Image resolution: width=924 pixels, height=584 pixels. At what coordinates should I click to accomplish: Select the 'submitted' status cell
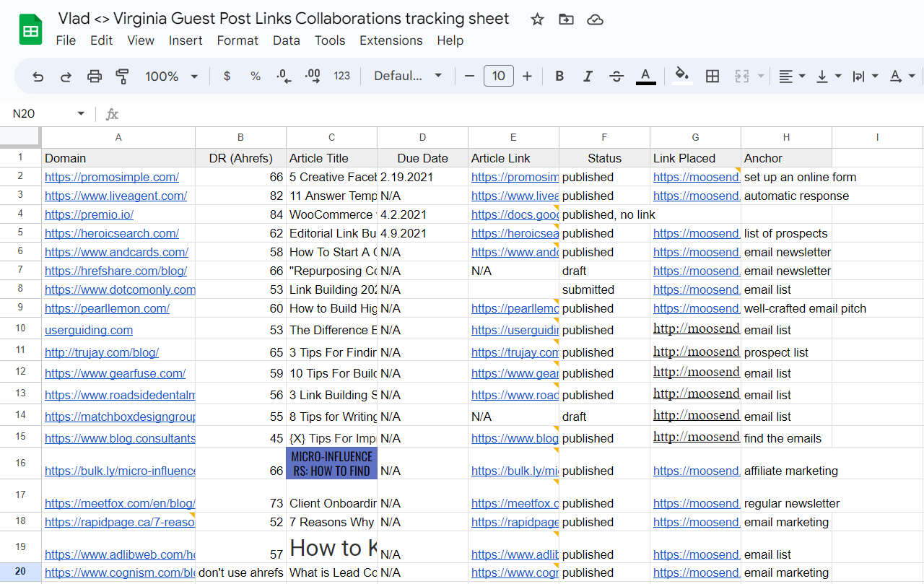click(604, 289)
